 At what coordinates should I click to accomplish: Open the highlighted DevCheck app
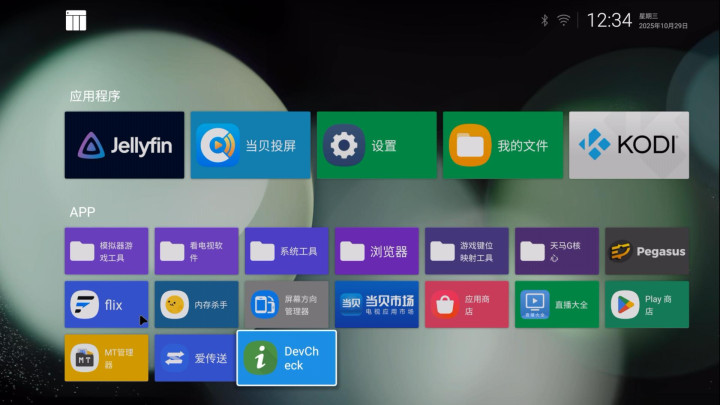click(287, 358)
